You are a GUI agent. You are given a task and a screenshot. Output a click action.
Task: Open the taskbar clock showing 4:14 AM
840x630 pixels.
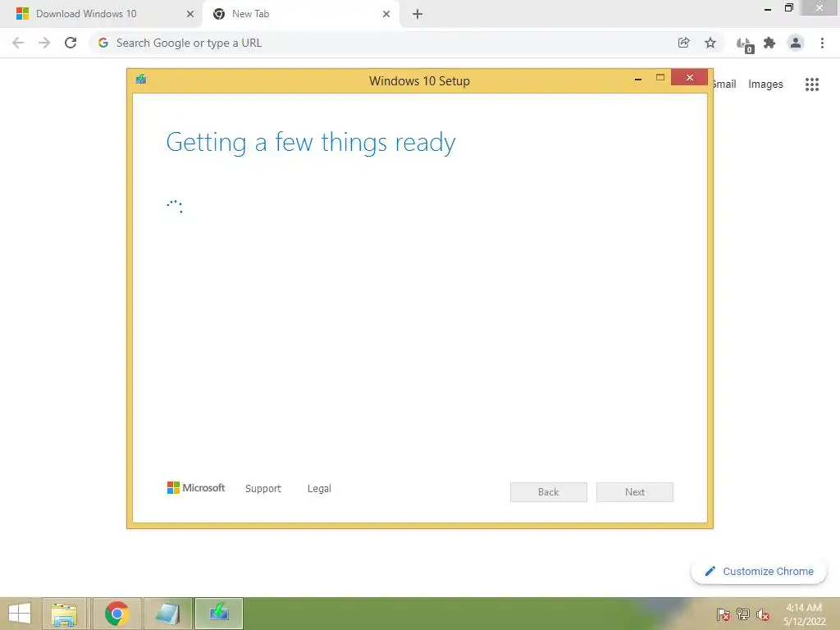[x=805, y=614]
